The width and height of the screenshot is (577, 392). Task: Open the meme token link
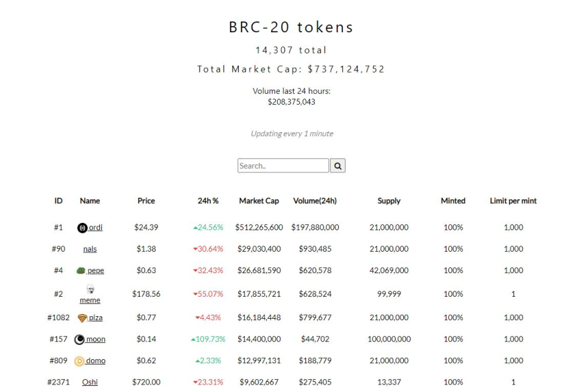[x=89, y=299]
